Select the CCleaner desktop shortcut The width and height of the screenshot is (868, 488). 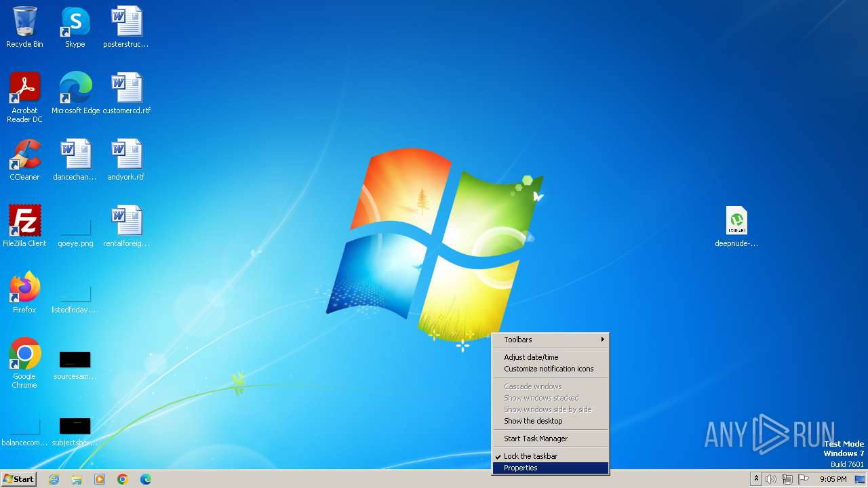pyautogui.click(x=24, y=159)
